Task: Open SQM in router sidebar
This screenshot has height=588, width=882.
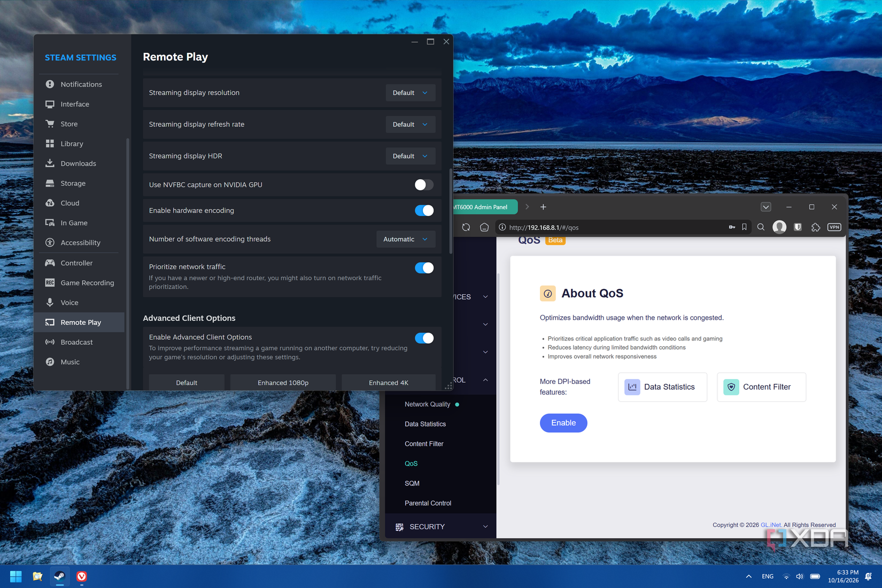Action: 412,483
